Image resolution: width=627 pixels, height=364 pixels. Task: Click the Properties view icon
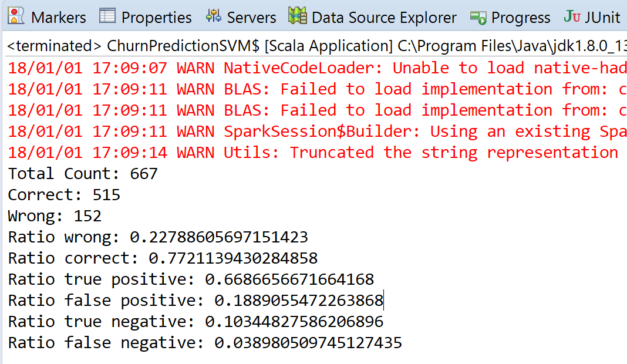[107, 16]
